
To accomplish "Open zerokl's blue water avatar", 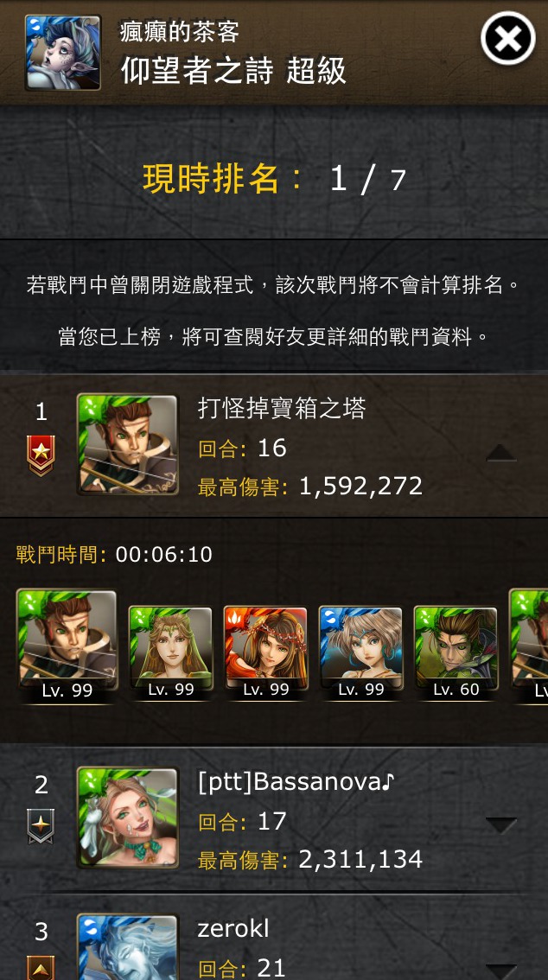I will pos(127,947).
